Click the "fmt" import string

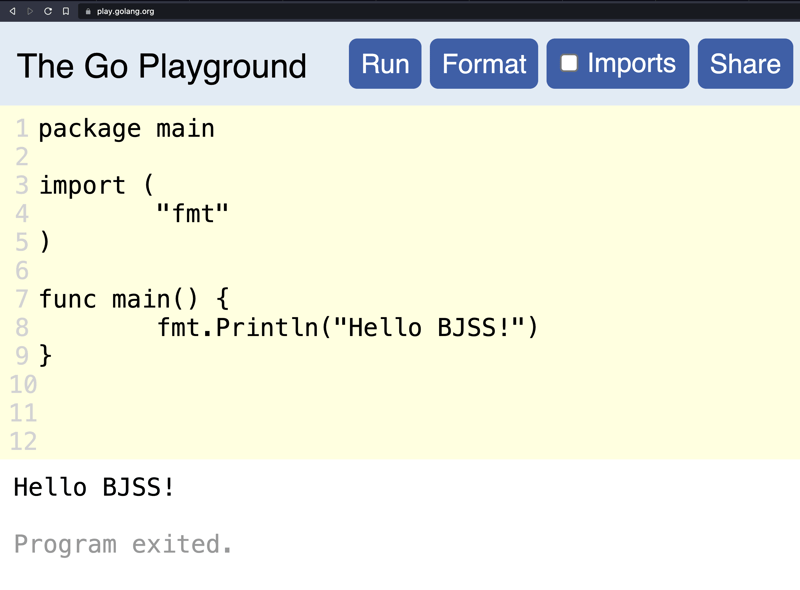click(192, 213)
